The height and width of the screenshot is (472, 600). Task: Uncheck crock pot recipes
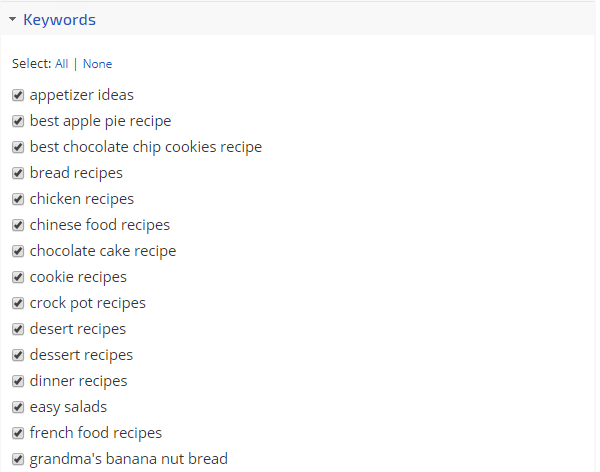(18, 303)
